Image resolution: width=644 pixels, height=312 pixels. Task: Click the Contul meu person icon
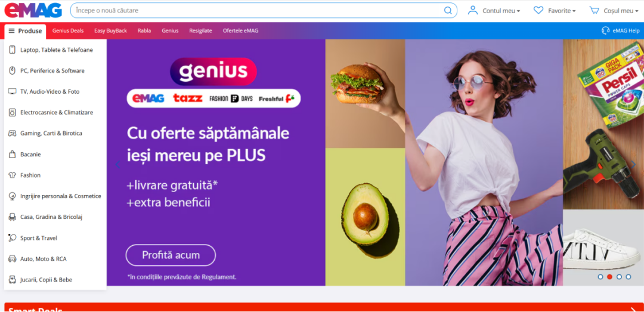[x=473, y=10]
